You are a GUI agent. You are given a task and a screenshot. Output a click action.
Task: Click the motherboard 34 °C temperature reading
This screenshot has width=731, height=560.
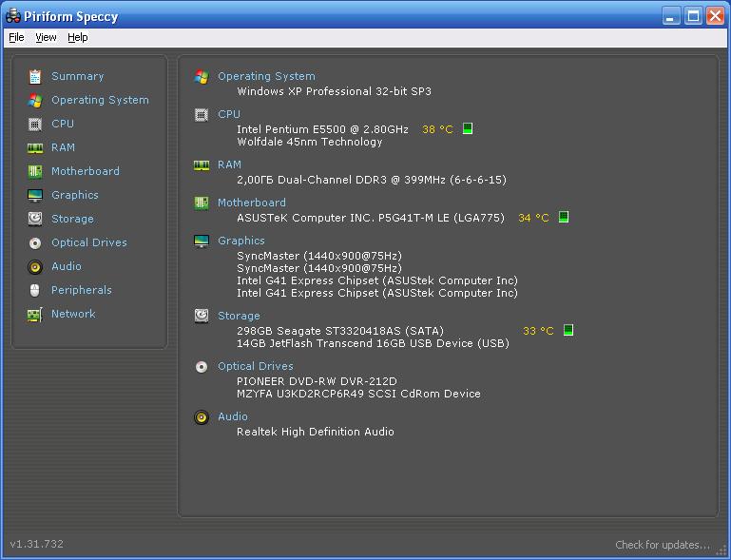(x=533, y=218)
